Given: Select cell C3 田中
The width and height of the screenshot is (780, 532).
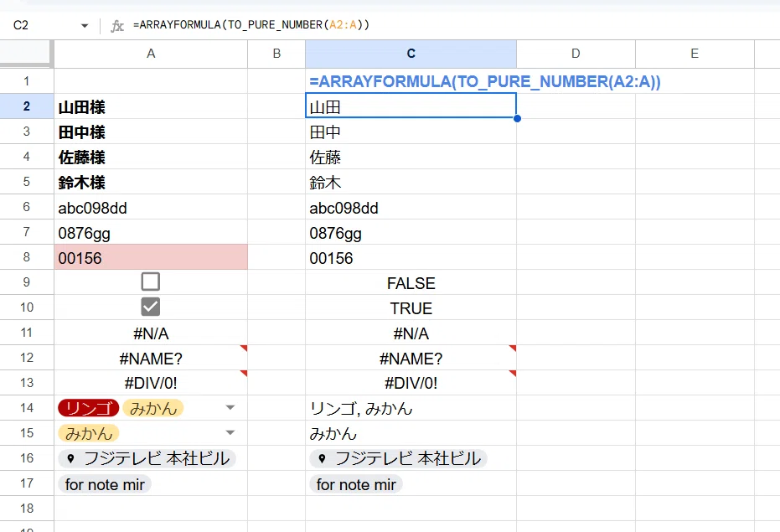Looking at the screenshot, I should [411, 132].
